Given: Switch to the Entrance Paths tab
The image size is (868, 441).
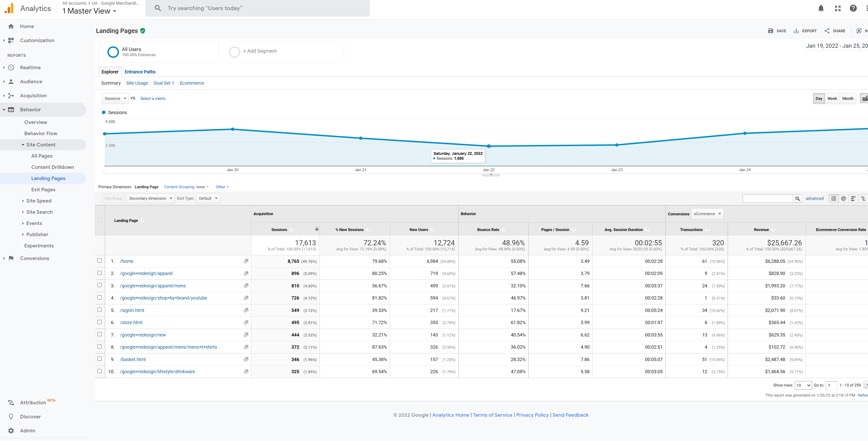Looking at the screenshot, I should pos(140,72).
